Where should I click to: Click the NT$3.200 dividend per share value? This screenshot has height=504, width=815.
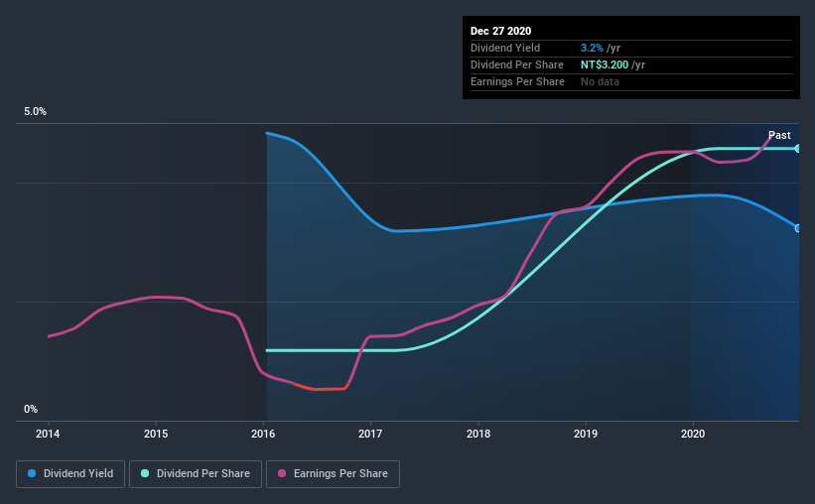(605, 64)
